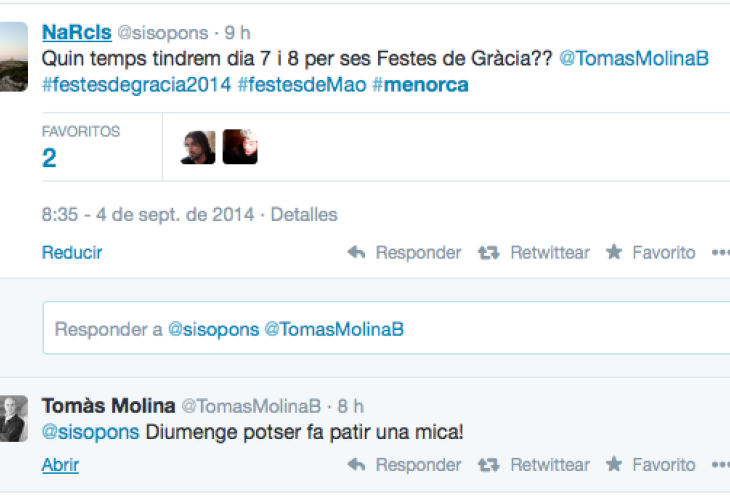Open the more options dots on NaRcIs's tweet
Screen dimensions: 730x500
720,253
